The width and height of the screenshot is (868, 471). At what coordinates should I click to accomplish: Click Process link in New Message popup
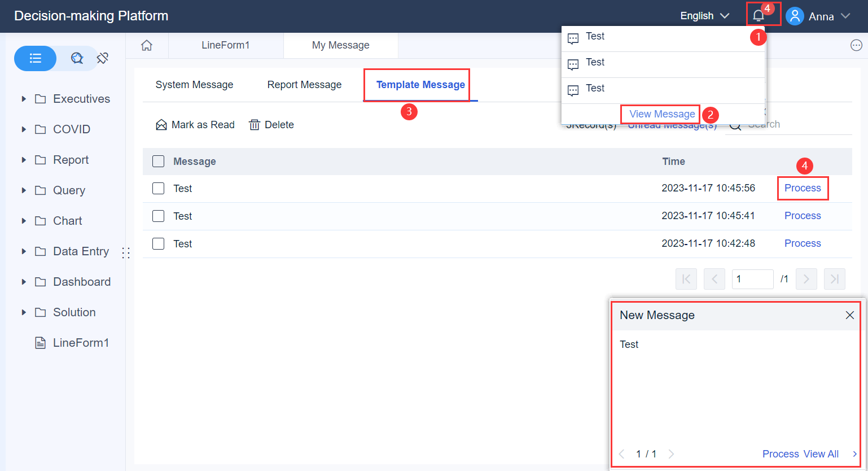(x=781, y=454)
